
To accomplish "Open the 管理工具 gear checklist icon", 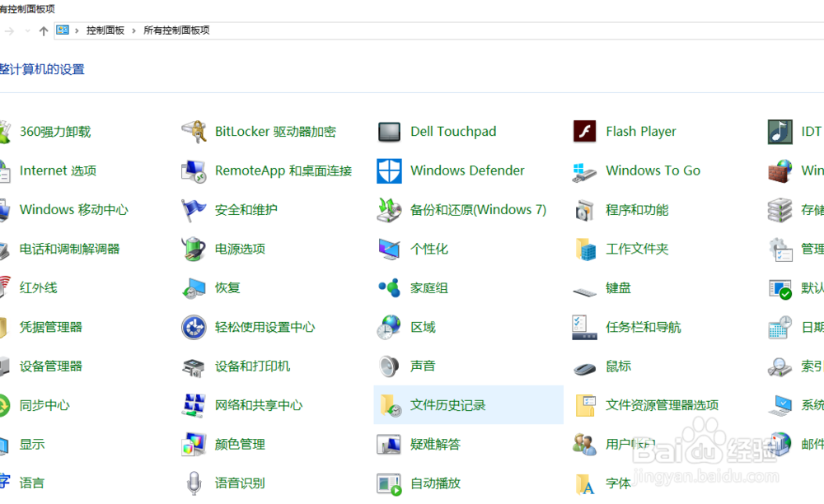I will click(x=780, y=250).
